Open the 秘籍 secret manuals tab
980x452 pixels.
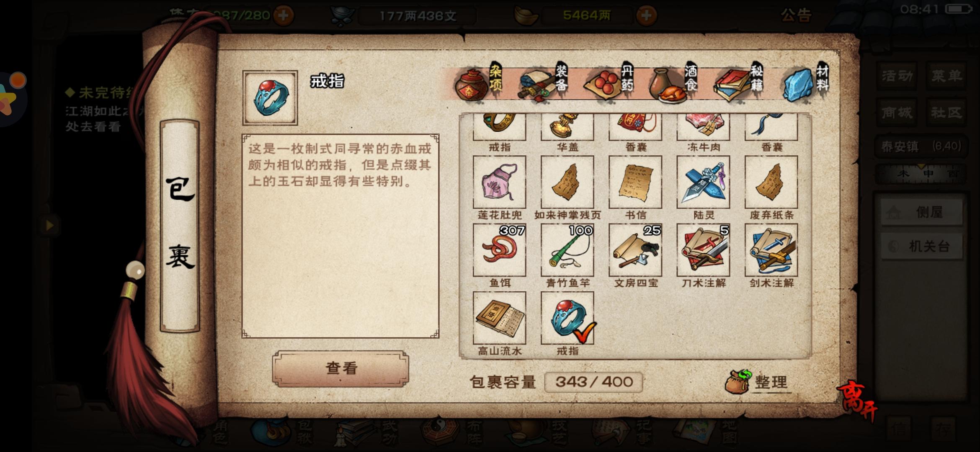click(x=740, y=83)
